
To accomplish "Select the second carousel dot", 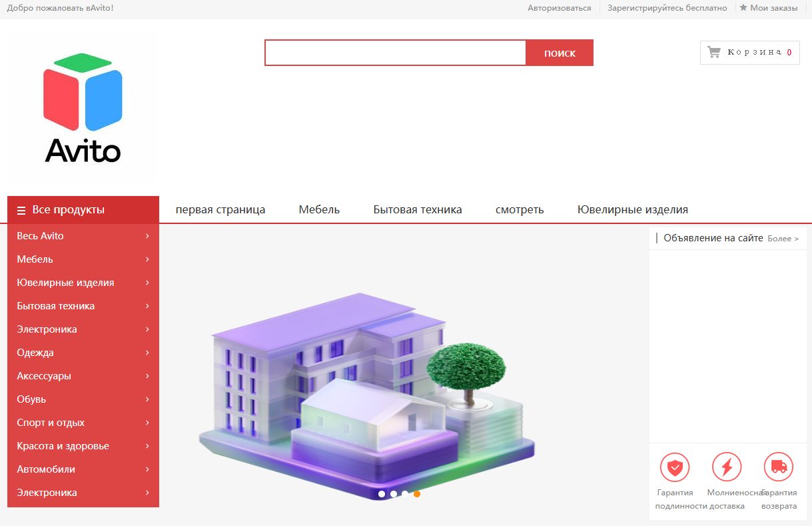I will pos(394,494).
